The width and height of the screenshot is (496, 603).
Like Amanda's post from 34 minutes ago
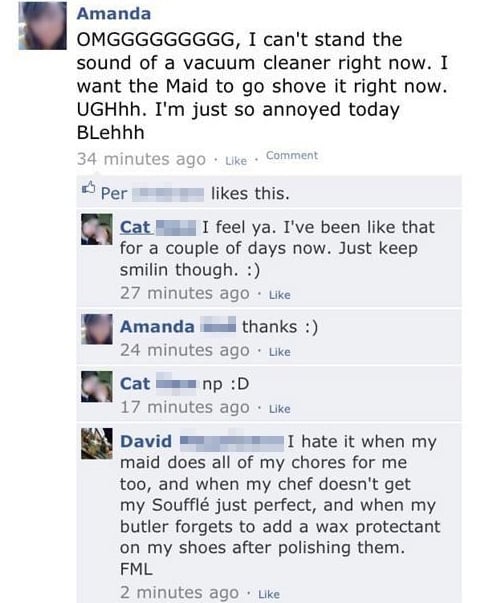point(236,161)
